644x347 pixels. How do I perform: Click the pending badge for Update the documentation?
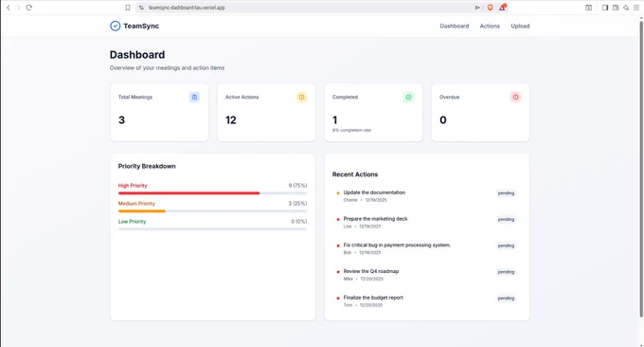tap(506, 193)
